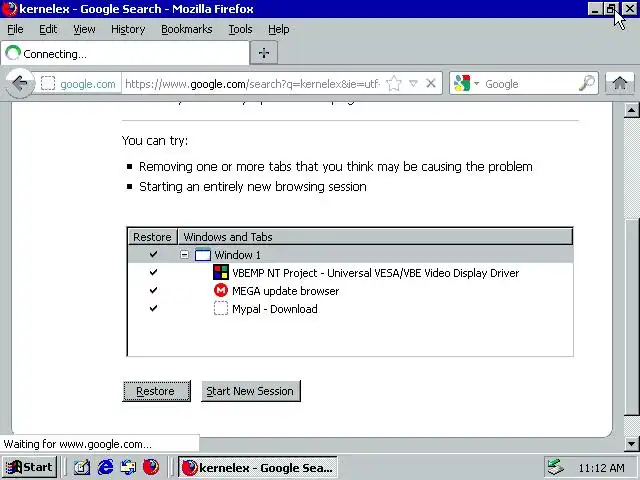Open the View menu
Screen dimensions: 640x480
(84, 29)
